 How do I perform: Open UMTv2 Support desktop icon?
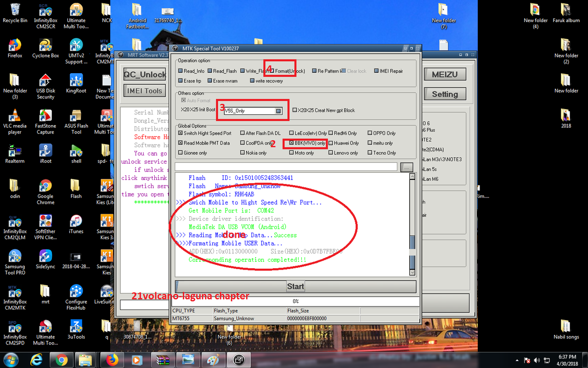76,51
